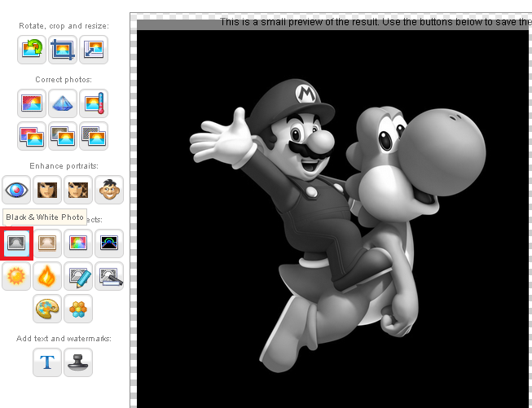Open the thermometer color temperature tool
The width and height of the screenshot is (532, 408).
pyautogui.click(x=94, y=103)
